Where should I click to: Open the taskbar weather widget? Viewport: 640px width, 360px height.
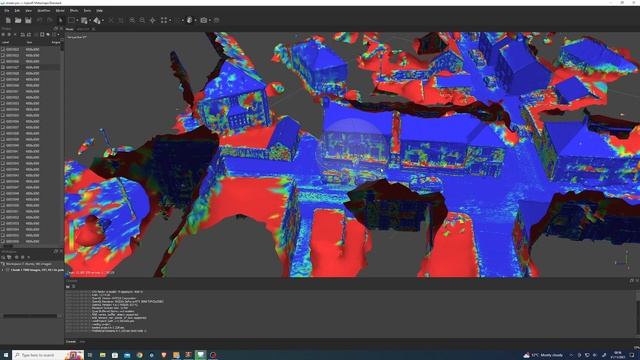[x=543, y=355]
